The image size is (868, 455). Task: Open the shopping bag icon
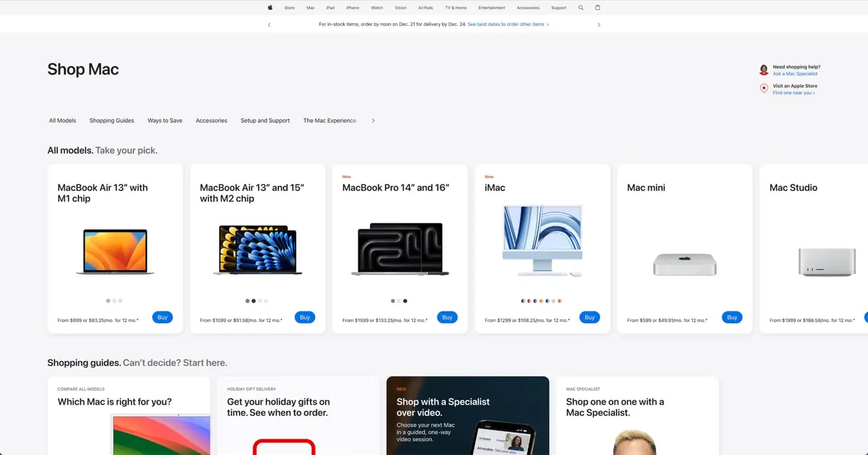(x=597, y=8)
